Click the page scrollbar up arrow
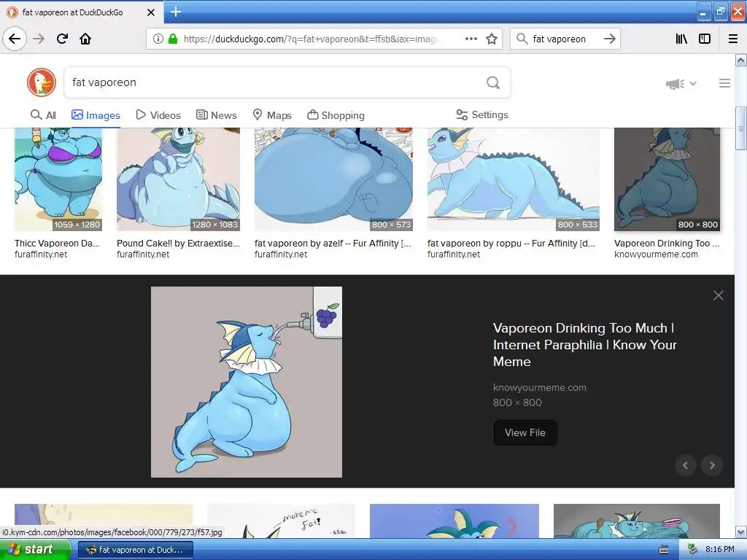This screenshot has height=560, width=747. click(741, 60)
